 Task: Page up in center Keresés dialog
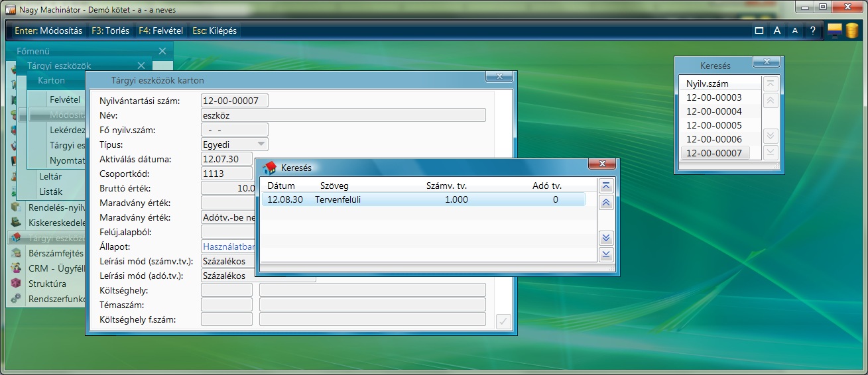coord(605,203)
